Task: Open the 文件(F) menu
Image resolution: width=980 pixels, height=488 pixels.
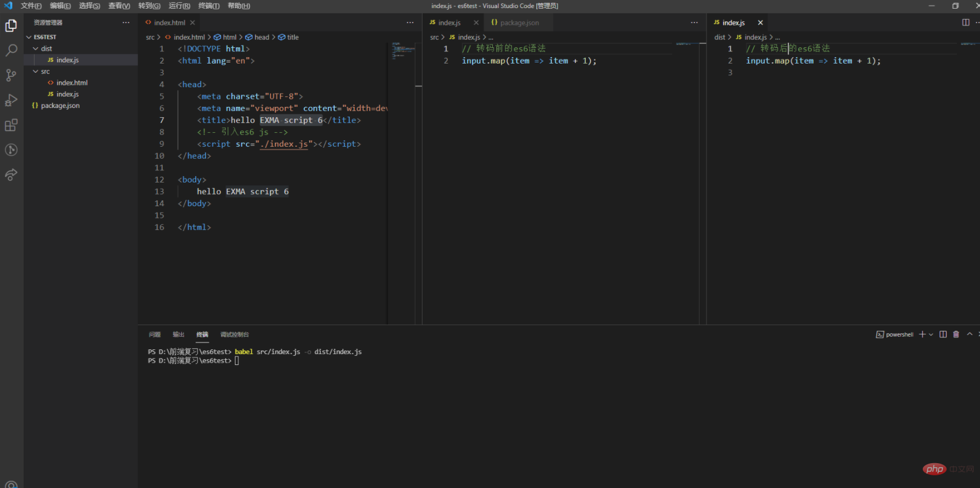Action: 31,6
